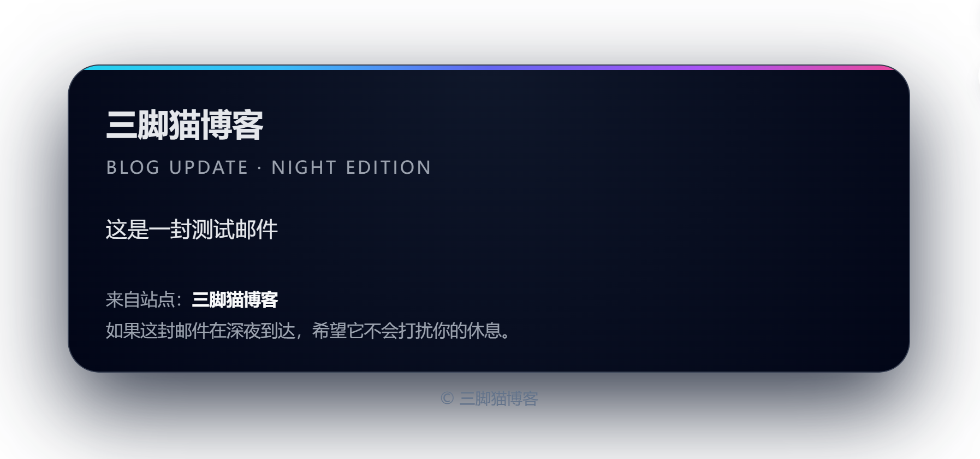Click purple middle of gradient bar
The height and width of the screenshot is (459, 980).
point(546,68)
